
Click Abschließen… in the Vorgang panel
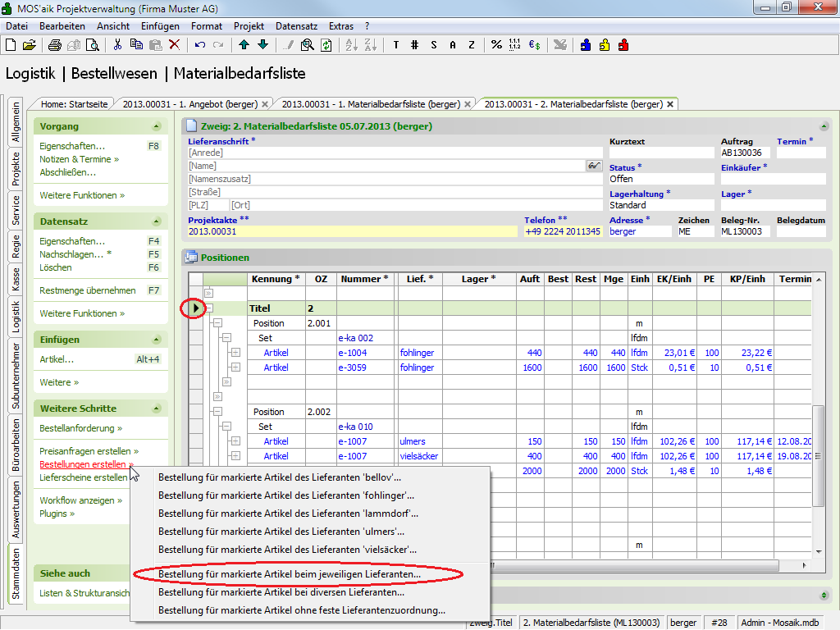[67, 172]
